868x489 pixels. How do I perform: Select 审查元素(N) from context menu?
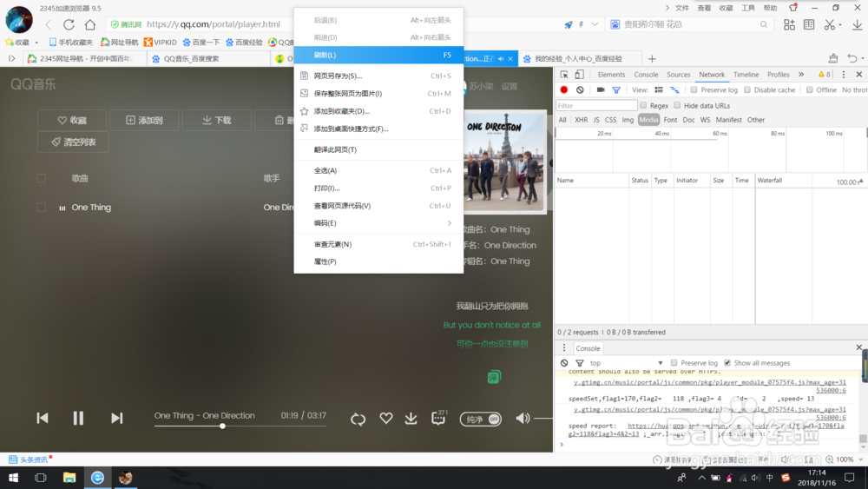(378, 244)
